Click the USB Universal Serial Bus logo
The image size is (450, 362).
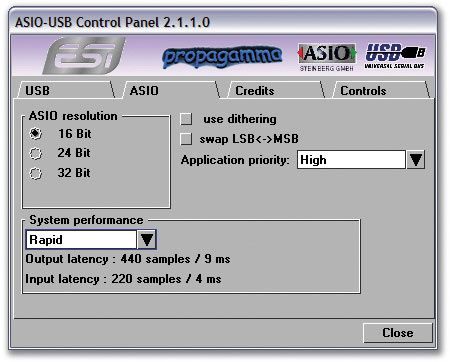point(395,56)
